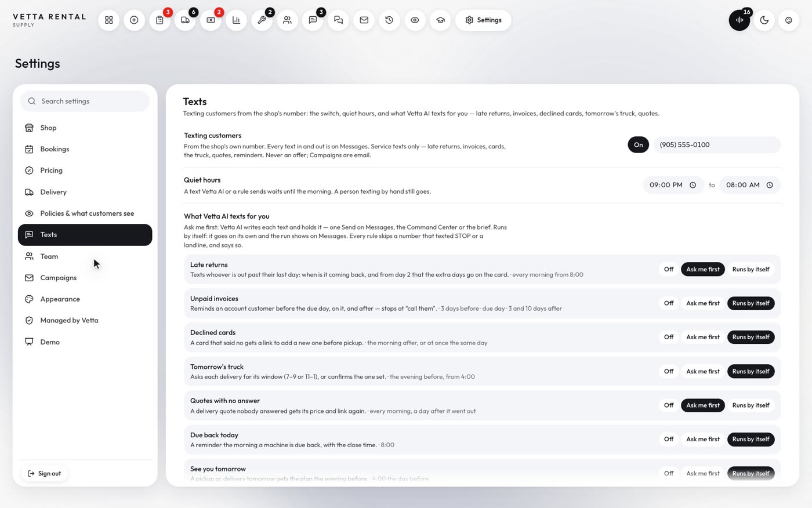Image resolution: width=812 pixels, height=508 pixels.
Task: Open the Shop settings section
Action: tap(85, 128)
